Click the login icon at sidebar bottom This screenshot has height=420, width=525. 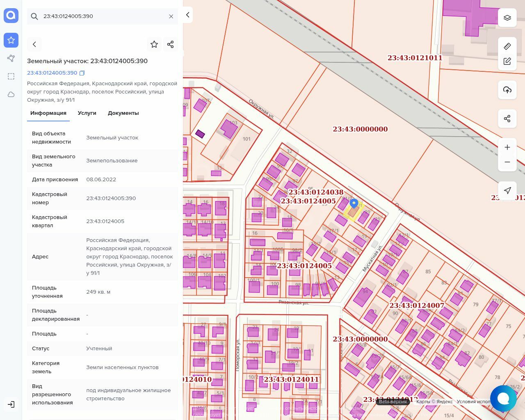[11, 404]
